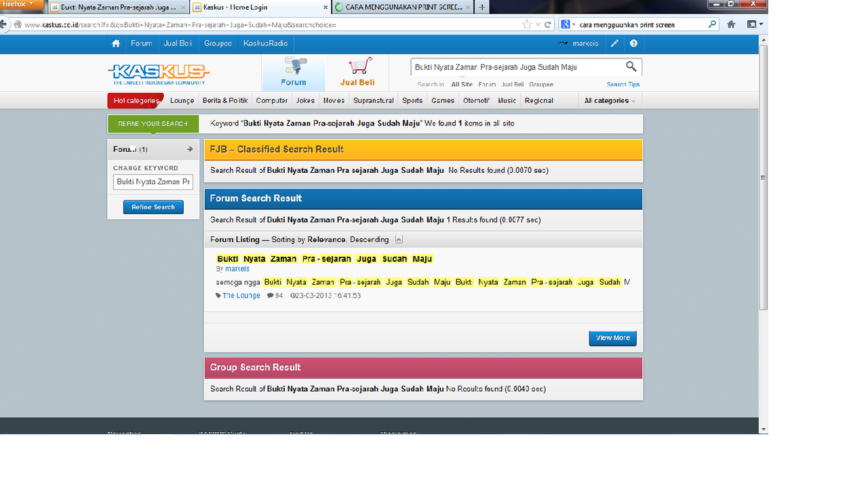Close the 'Kaskus - Home Login' tab
This screenshot has height=488, width=868.
pos(324,7)
